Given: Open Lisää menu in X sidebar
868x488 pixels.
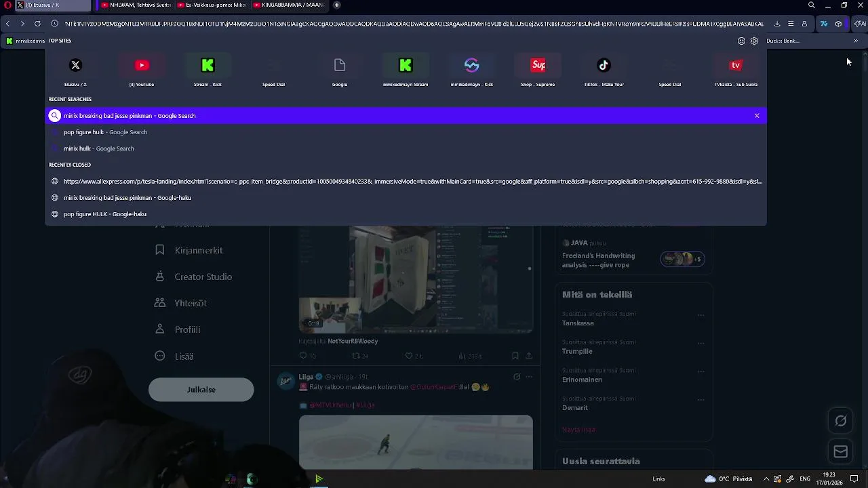Looking at the screenshot, I should click(x=174, y=356).
